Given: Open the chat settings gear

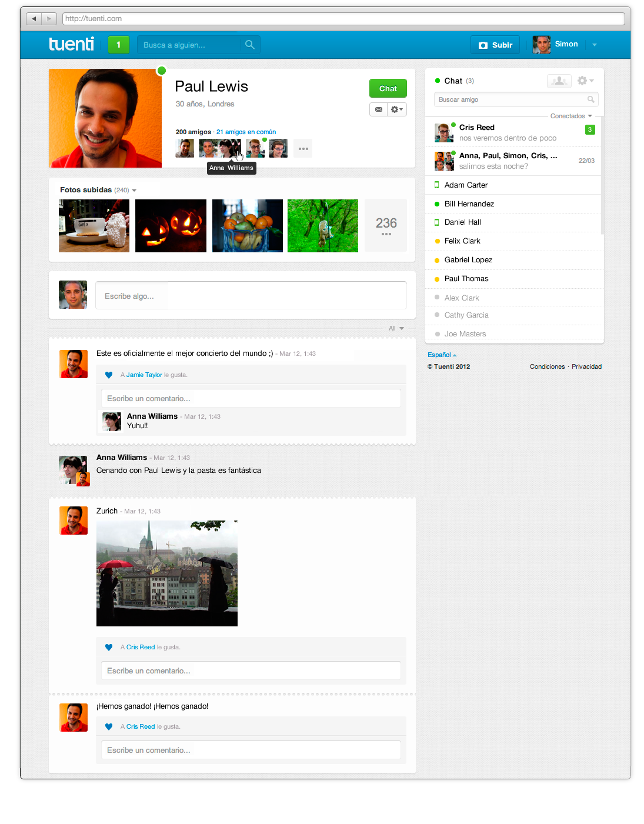Looking at the screenshot, I should click(584, 81).
